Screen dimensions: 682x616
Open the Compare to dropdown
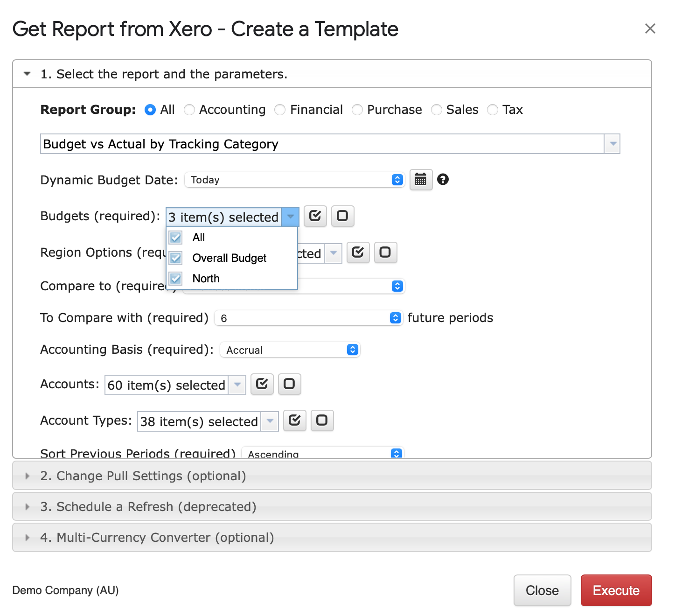point(351,286)
